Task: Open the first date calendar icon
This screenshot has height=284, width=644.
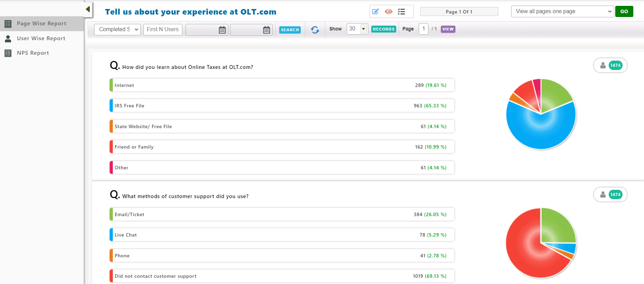Action: [x=222, y=30]
